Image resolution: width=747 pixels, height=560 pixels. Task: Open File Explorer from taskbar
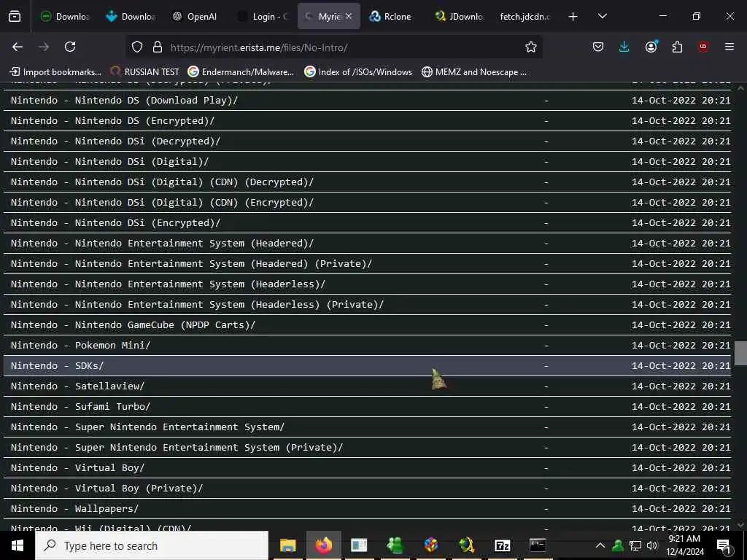pos(287,545)
